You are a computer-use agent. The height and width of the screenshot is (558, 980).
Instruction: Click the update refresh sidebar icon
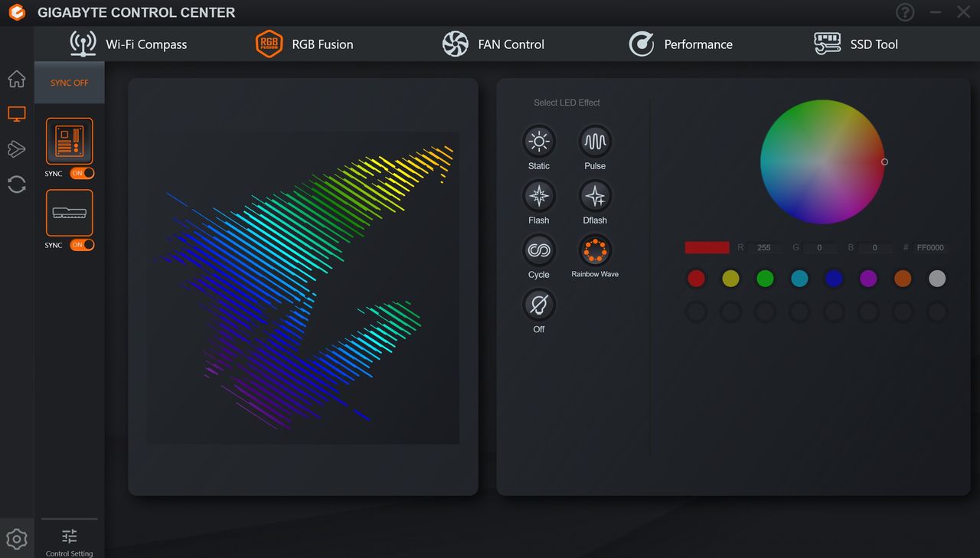point(17,184)
